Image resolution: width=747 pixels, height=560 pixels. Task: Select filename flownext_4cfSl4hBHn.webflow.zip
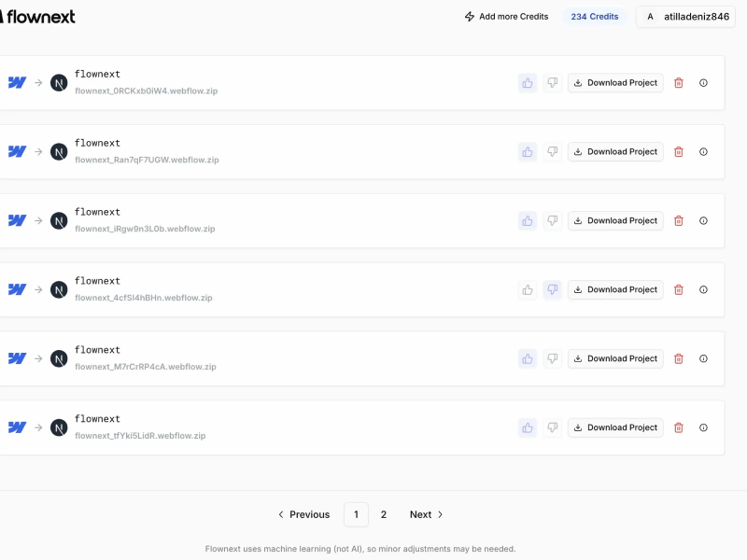(144, 298)
